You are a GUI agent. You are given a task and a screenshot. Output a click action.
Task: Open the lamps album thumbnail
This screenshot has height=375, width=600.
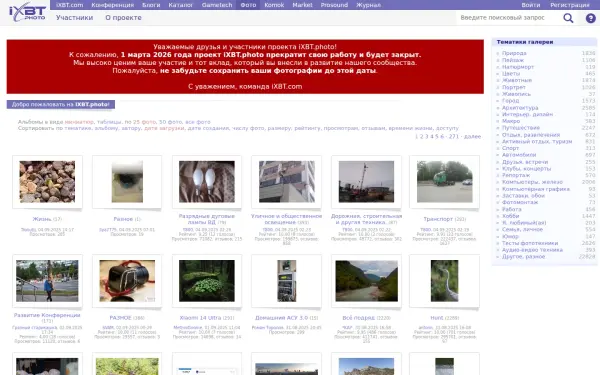point(207,182)
